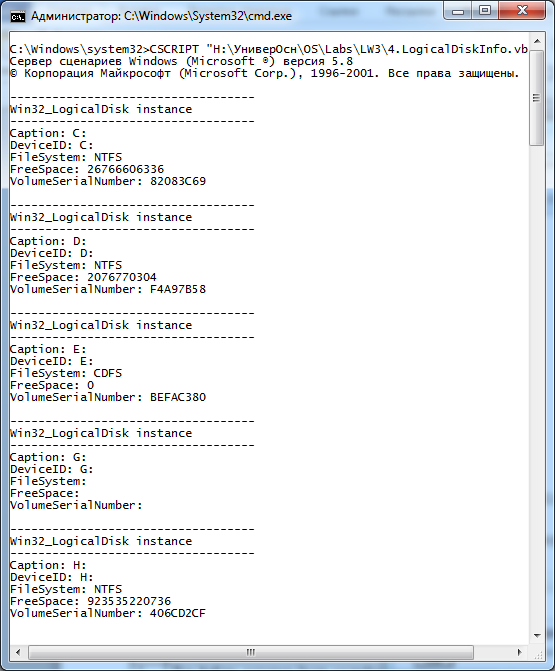
Task: Click the 'Caption: E:' line
Action: click(x=48, y=349)
